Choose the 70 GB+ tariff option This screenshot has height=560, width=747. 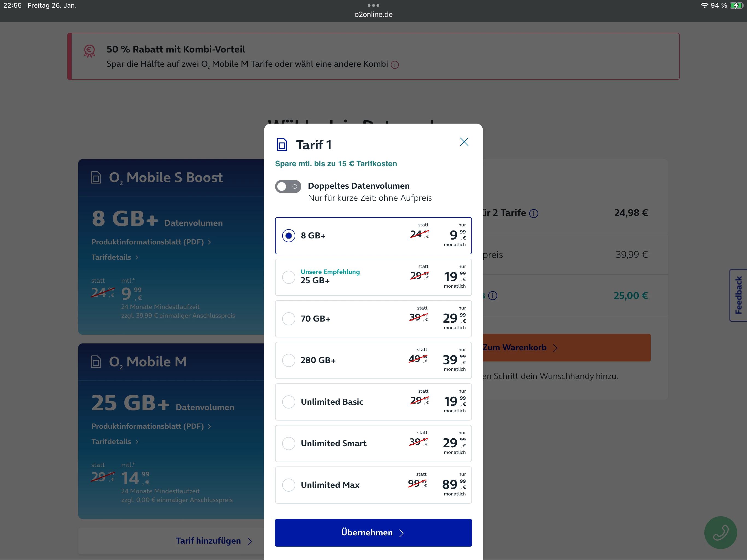coord(289,319)
